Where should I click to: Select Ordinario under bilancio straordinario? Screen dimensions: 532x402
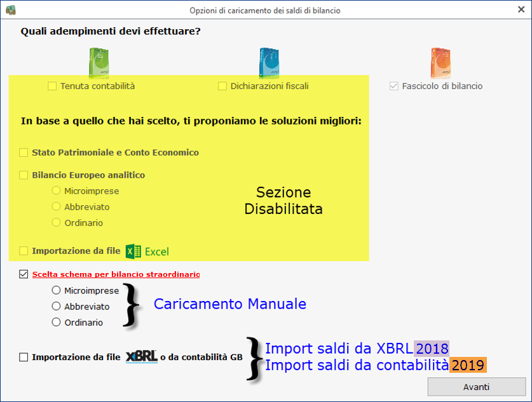[56, 322]
